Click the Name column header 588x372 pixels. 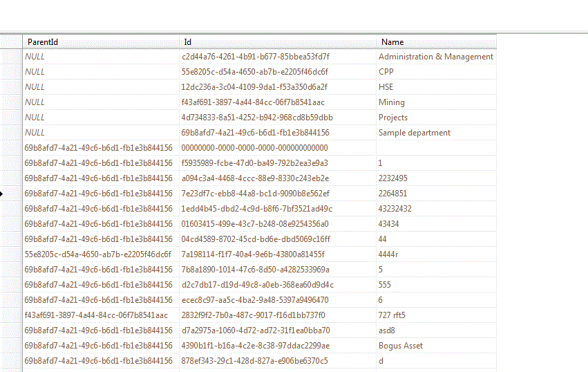(x=435, y=42)
